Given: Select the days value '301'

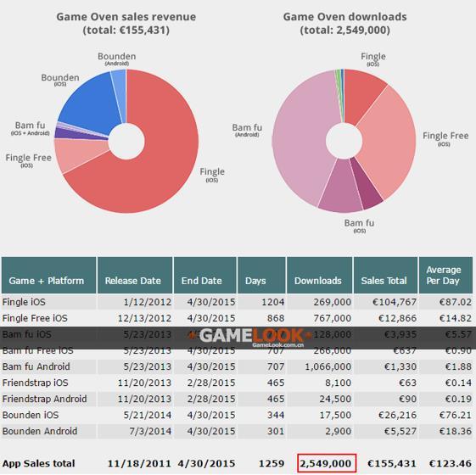Looking at the screenshot, I should (x=276, y=431).
